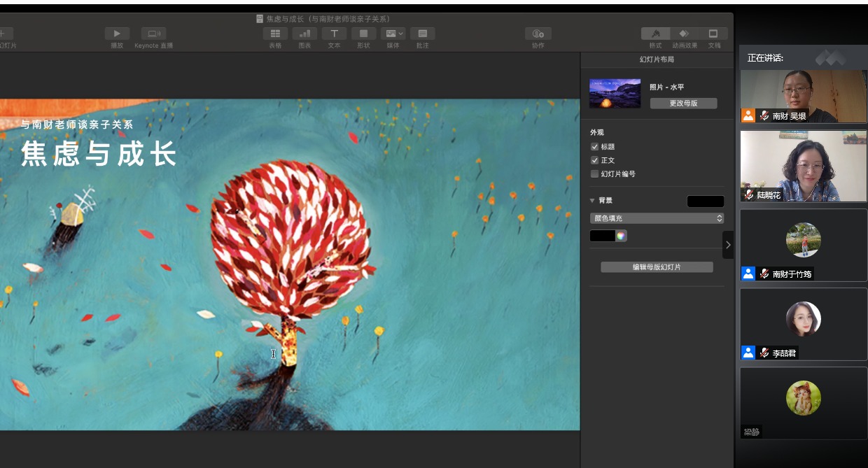Click the black background color well
Screen dimensions: 868x468
pyautogui.click(x=705, y=201)
